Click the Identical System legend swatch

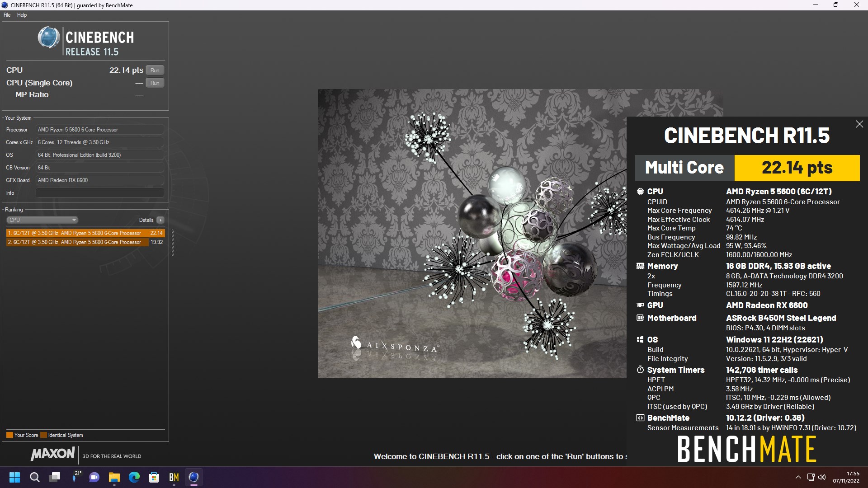point(43,435)
